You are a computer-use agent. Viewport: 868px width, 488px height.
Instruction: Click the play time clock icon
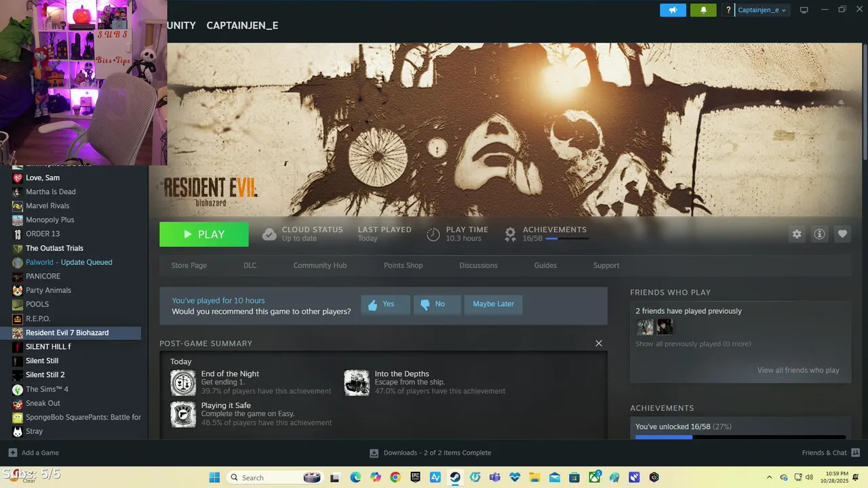click(433, 235)
